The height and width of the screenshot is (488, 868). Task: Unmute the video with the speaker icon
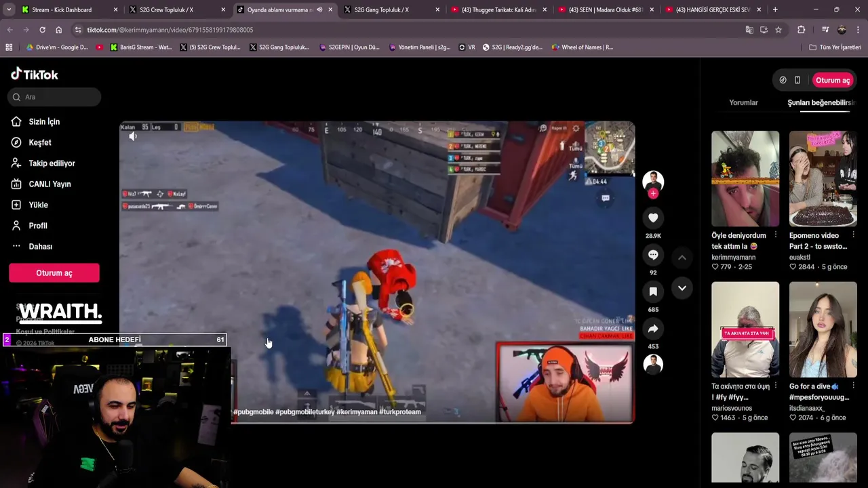[x=133, y=136]
